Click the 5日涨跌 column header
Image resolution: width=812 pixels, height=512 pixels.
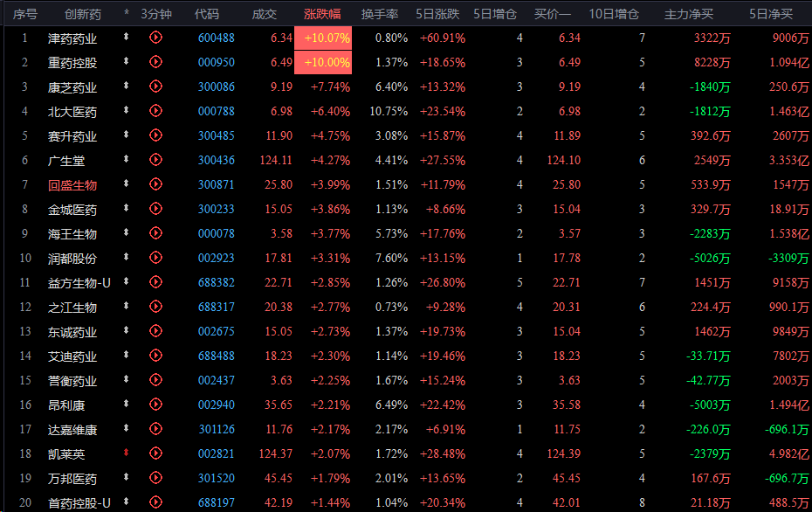point(437,14)
